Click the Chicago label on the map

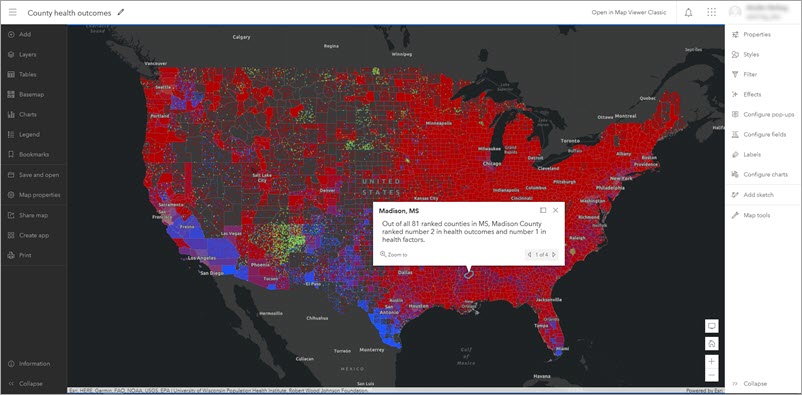click(492, 164)
